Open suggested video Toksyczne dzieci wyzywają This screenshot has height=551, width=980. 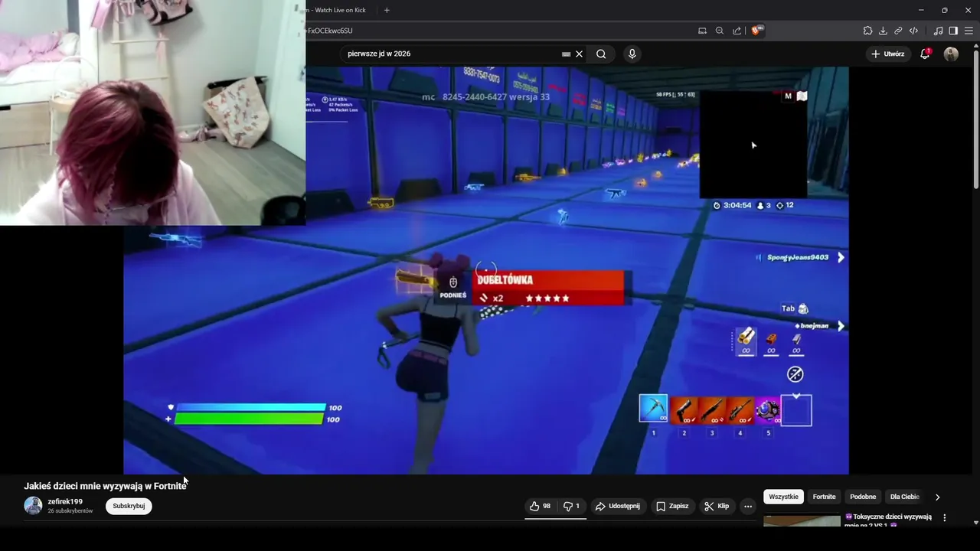pyautogui.click(x=888, y=520)
